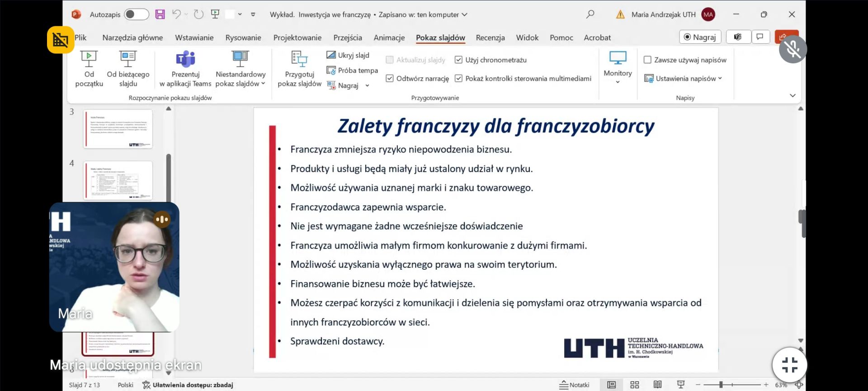Switch to Reading view in status bar
Image resolution: width=868 pixels, height=391 pixels.
(x=657, y=385)
